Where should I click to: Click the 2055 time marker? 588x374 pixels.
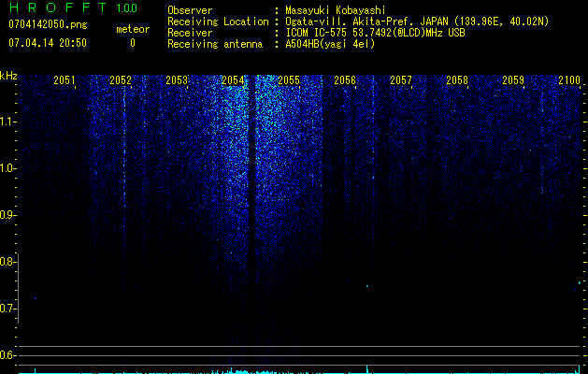tap(289, 80)
